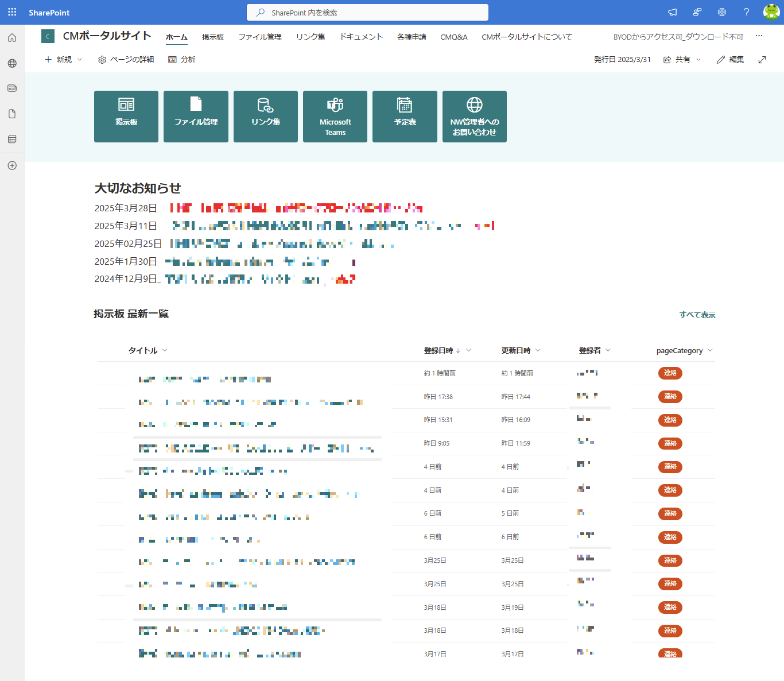Click the create (+) icon in the sidebar
This screenshot has height=681, width=784.
point(11,165)
